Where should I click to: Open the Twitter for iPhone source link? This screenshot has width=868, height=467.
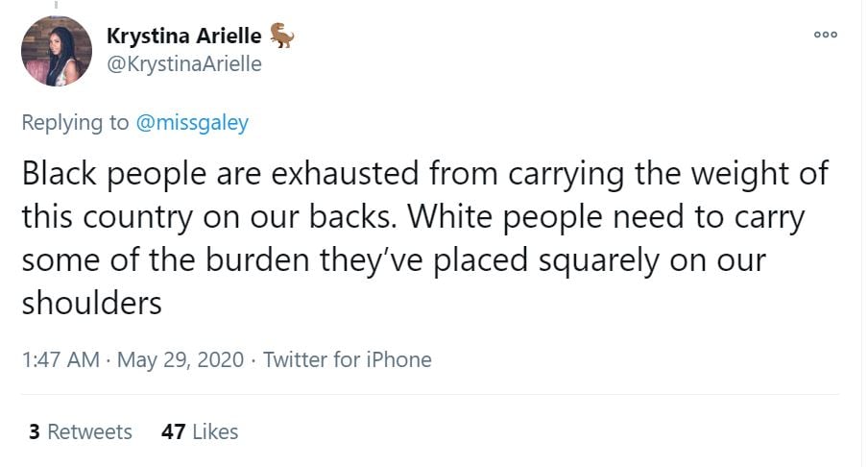pyautogui.click(x=347, y=359)
